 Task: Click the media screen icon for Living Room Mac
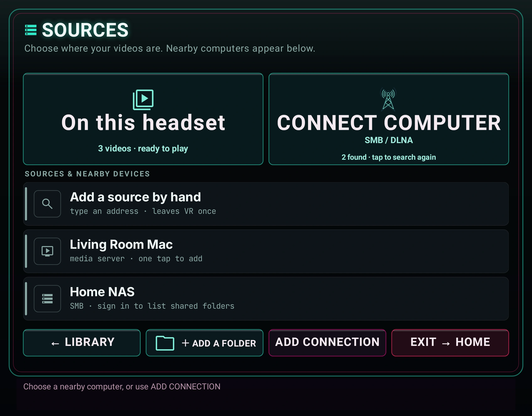[x=47, y=251]
